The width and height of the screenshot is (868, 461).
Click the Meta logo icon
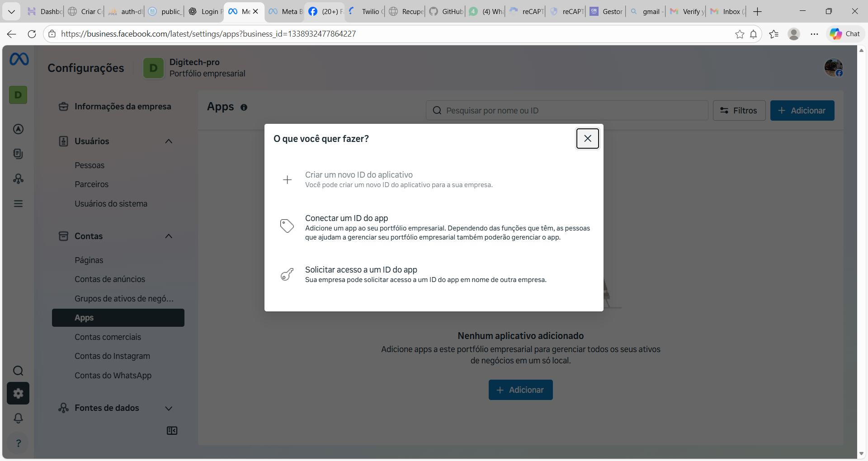[19, 59]
